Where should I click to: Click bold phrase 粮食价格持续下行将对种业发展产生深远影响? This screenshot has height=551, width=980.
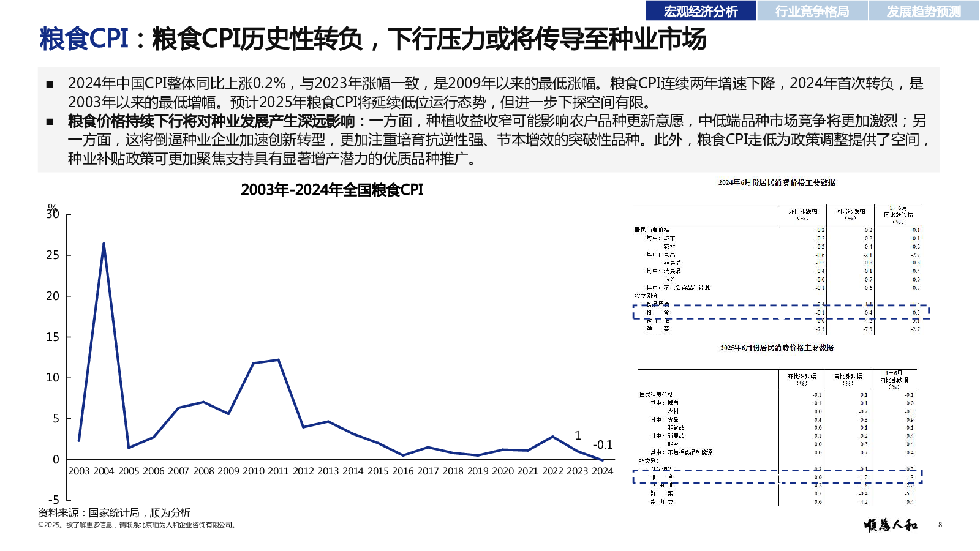(211, 121)
